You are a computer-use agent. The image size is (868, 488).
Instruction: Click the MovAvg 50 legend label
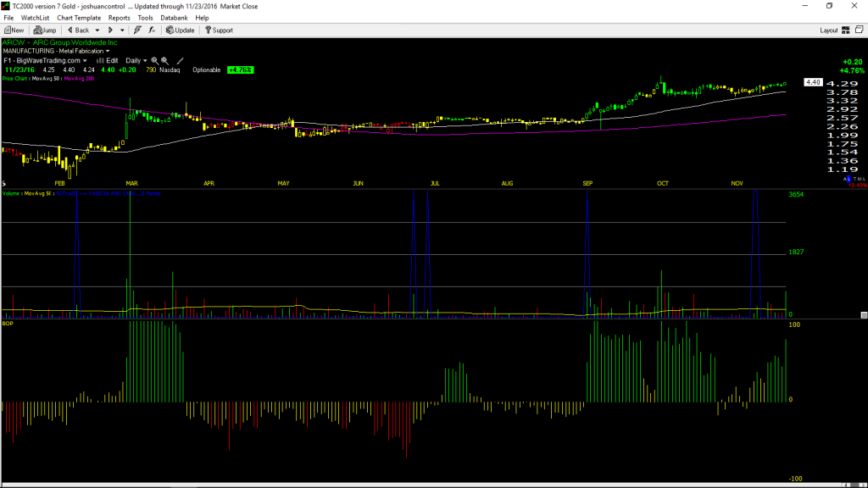click(47, 79)
